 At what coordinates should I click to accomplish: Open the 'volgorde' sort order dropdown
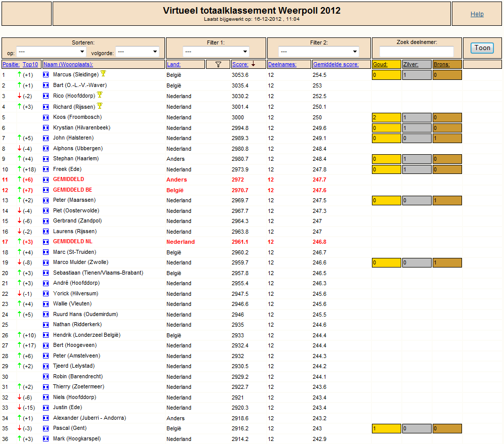click(x=137, y=52)
